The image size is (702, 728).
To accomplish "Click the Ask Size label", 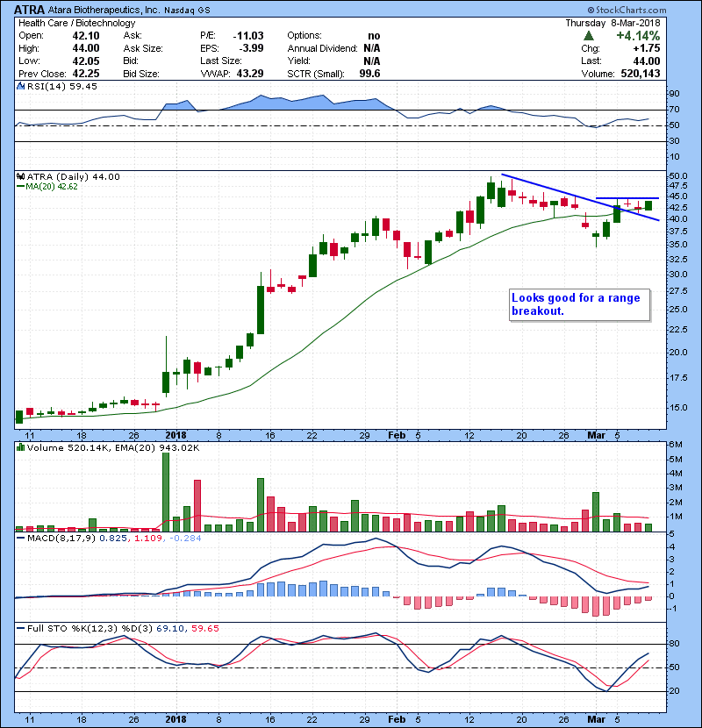I will tap(143, 48).
